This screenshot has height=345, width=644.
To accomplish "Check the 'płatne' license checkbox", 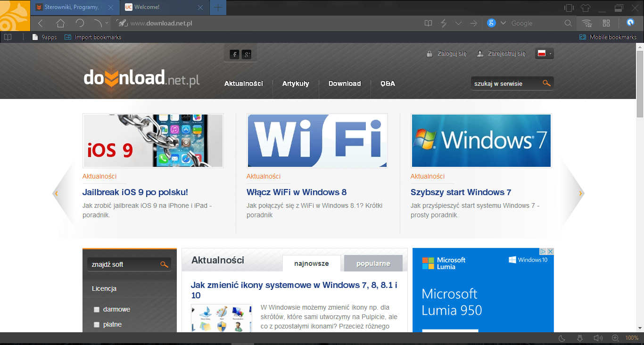I will (97, 324).
